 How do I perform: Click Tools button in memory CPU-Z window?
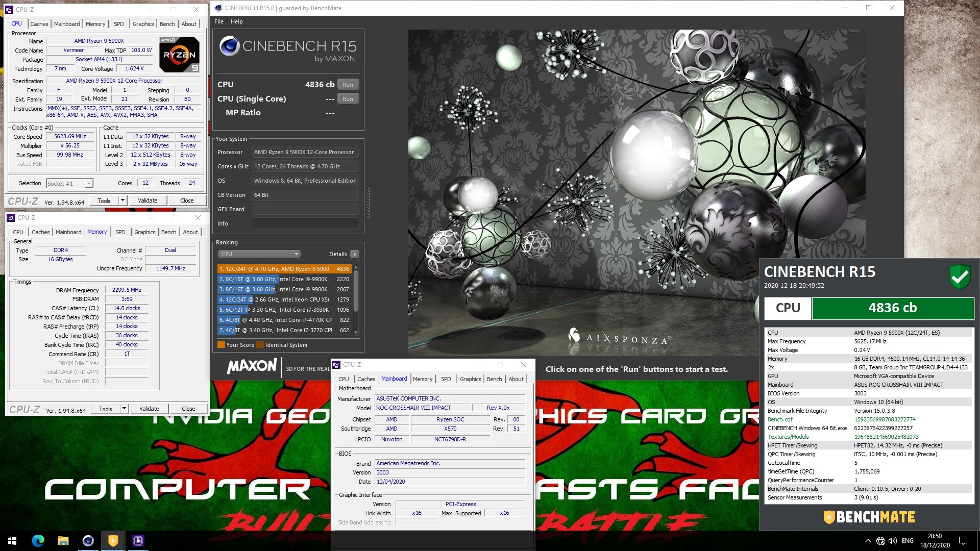(106, 409)
